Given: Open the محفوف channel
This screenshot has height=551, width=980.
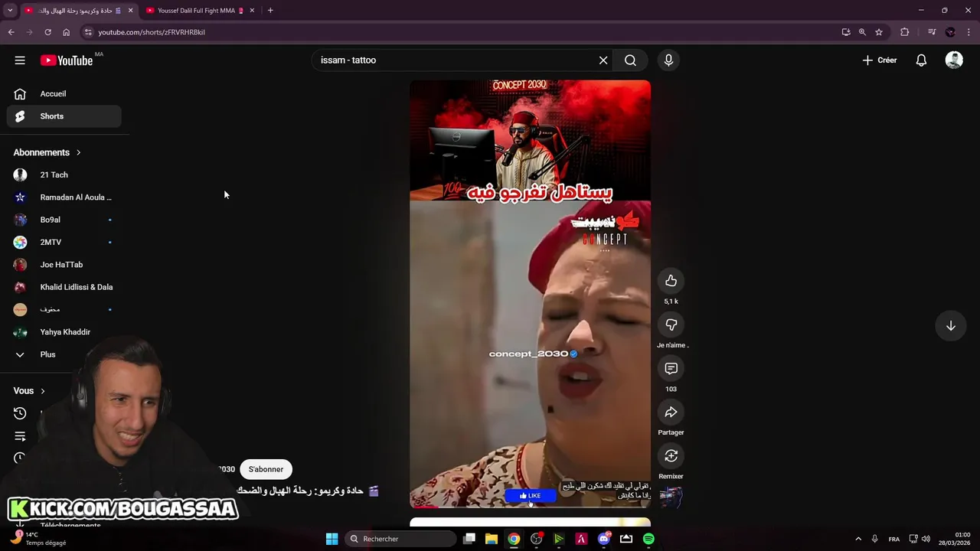Looking at the screenshot, I should (64, 309).
